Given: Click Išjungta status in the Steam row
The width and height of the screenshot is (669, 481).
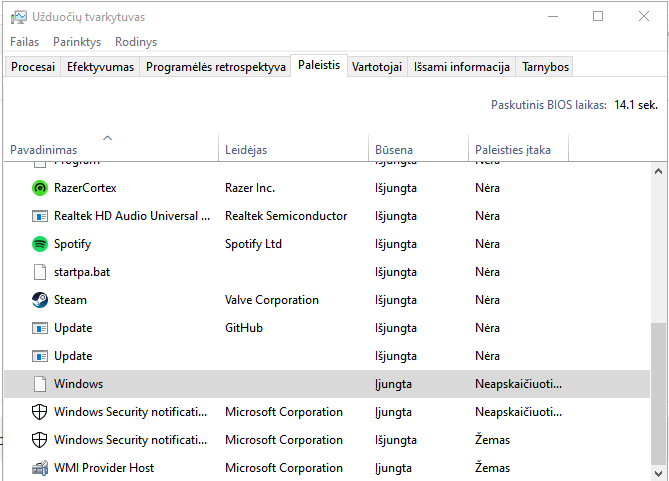Looking at the screenshot, I should click(396, 300).
